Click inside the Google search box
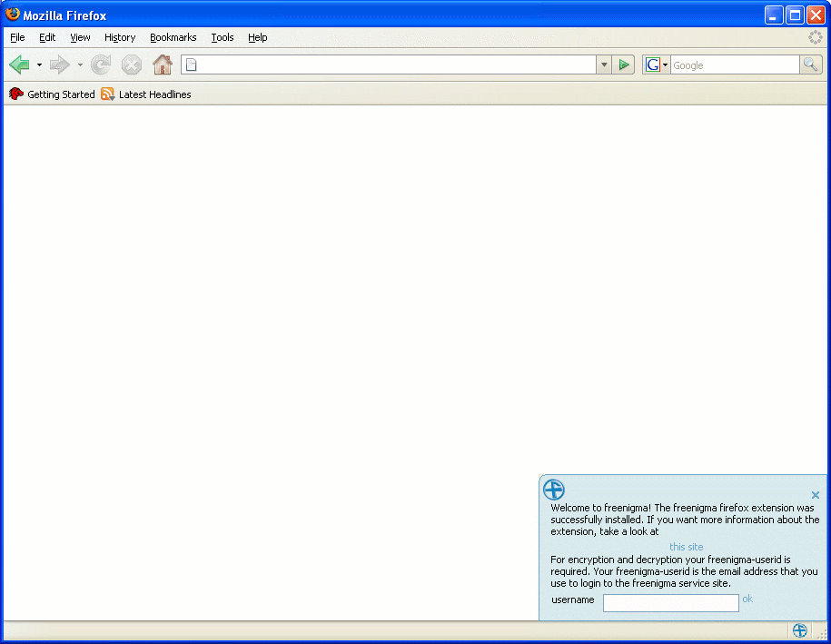The image size is (831, 644). click(735, 65)
